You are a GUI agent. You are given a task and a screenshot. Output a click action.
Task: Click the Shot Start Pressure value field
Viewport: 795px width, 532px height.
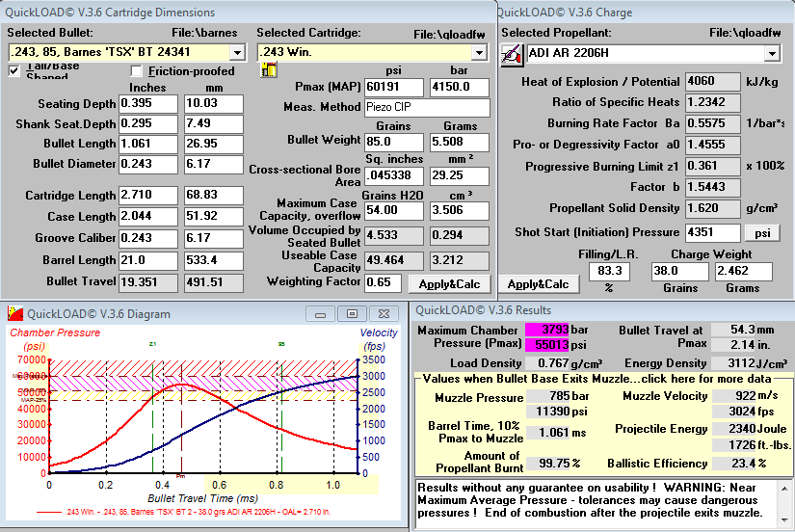tap(712, 233)
